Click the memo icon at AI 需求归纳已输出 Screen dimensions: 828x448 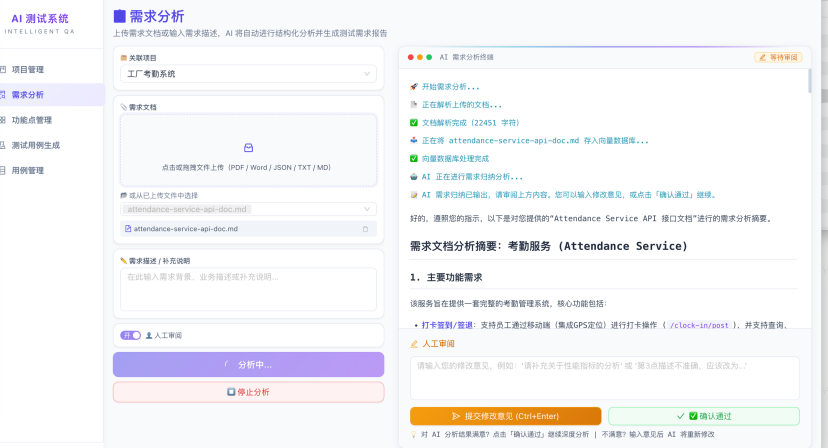(x=414, y=194)
